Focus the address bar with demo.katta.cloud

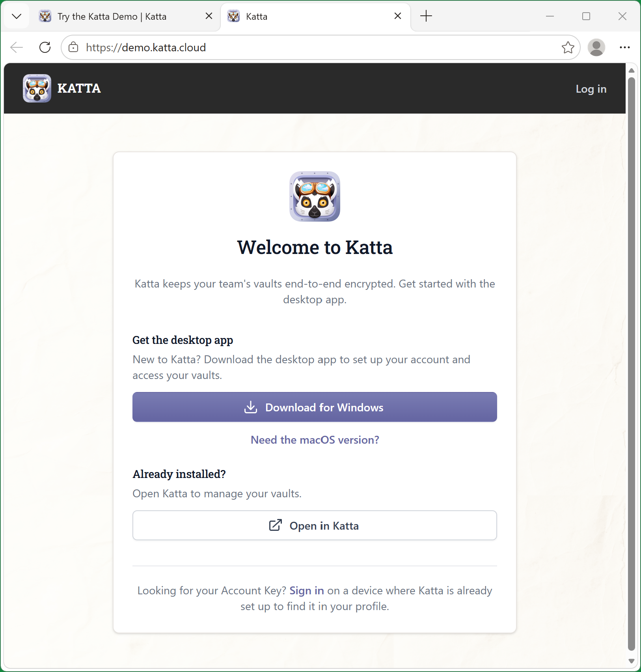click(x=320, y=47)
